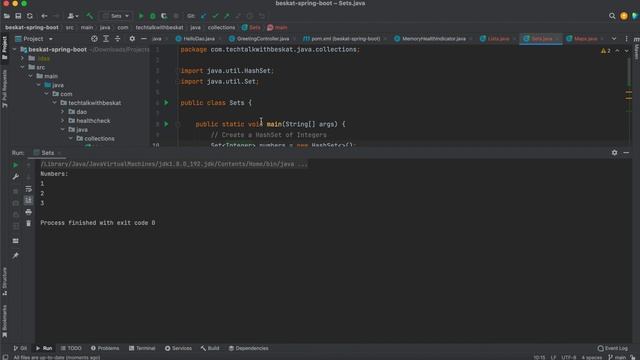Open Project panel gear options
640x360 pixels.
pyautogui.click(x=132, y=39)
